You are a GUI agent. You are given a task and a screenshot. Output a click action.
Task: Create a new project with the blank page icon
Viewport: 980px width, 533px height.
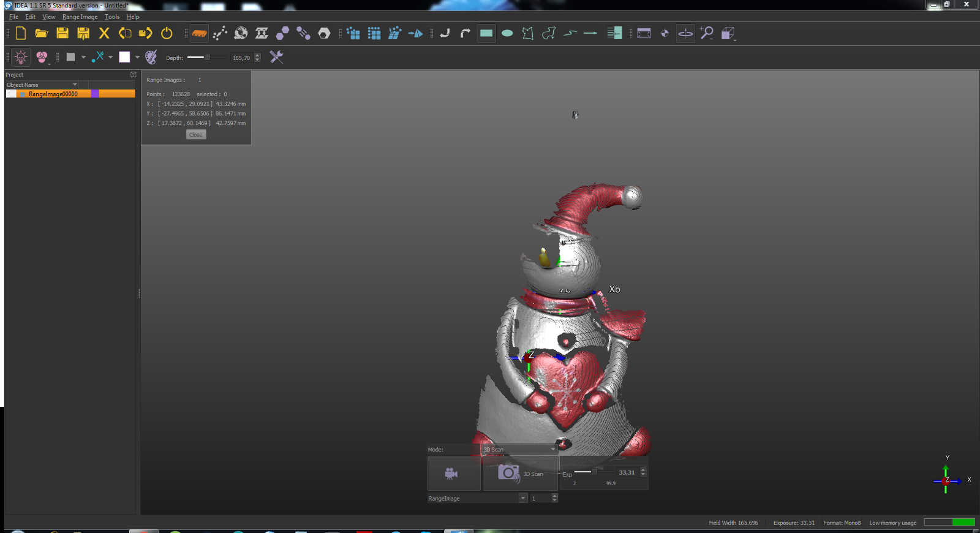click(x=21, y=33)
